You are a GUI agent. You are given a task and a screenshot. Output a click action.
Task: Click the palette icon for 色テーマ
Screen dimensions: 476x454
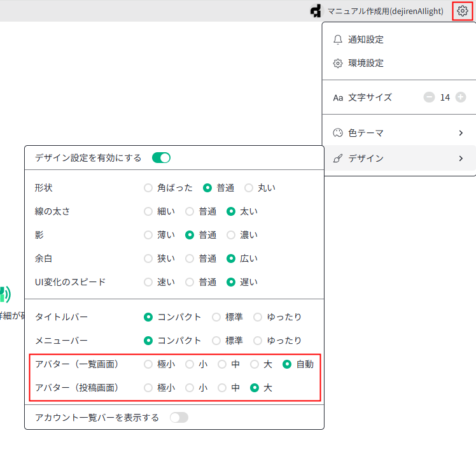[338, 133]
